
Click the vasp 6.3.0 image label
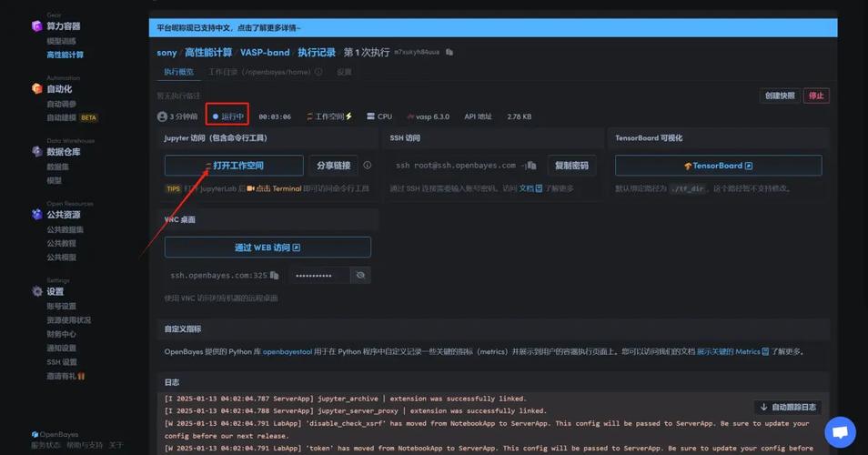pos(428,116)
